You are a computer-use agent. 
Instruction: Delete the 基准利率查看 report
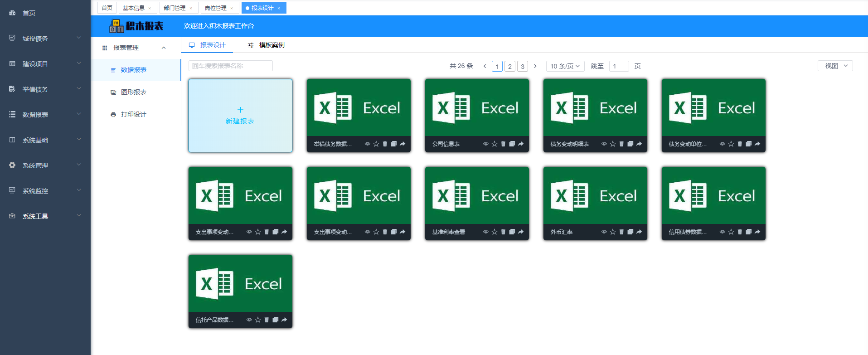point(503,232)
